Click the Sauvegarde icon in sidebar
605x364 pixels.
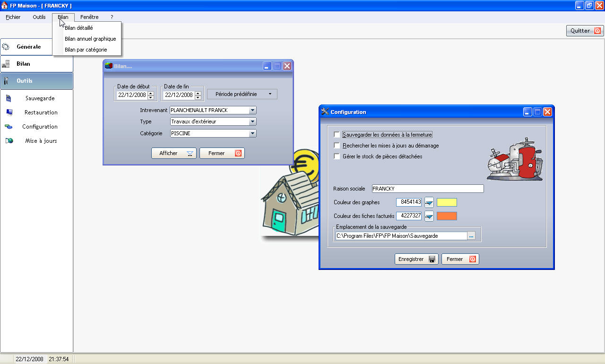pos(9,98)
